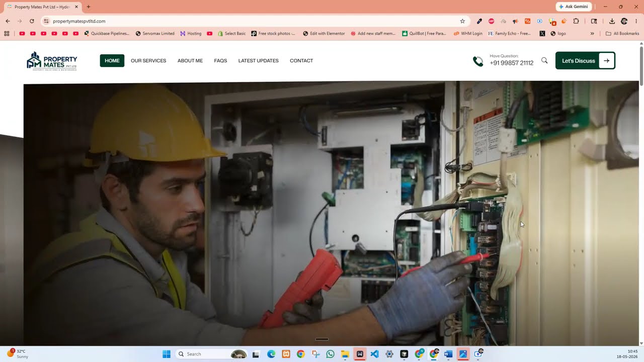Open Chrome three-dot menu
The height and width of the screenshot is (362, 644).
pyautogui.click(x=636, y=21)
